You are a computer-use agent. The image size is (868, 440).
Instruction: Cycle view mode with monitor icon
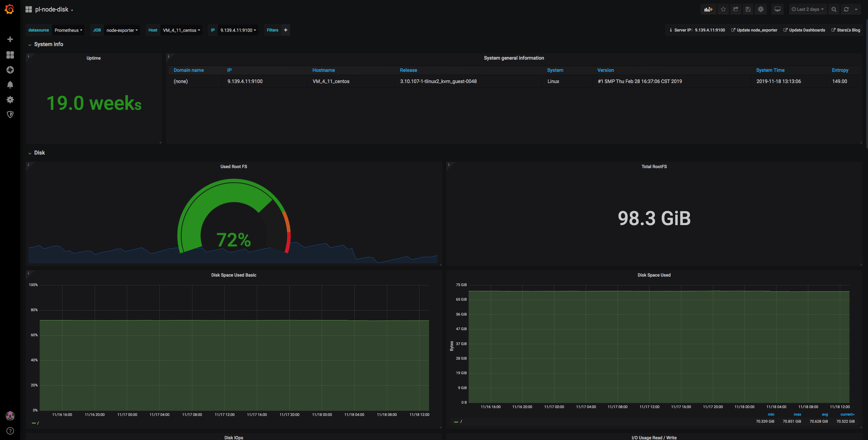[x=777, y=9]
